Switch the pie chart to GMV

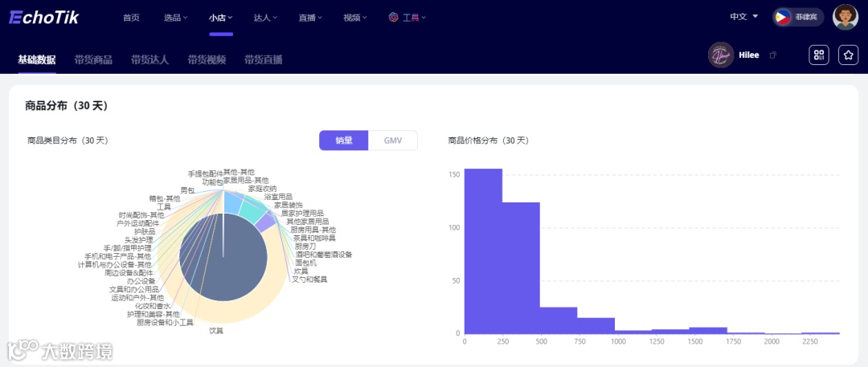coord(393,141)
